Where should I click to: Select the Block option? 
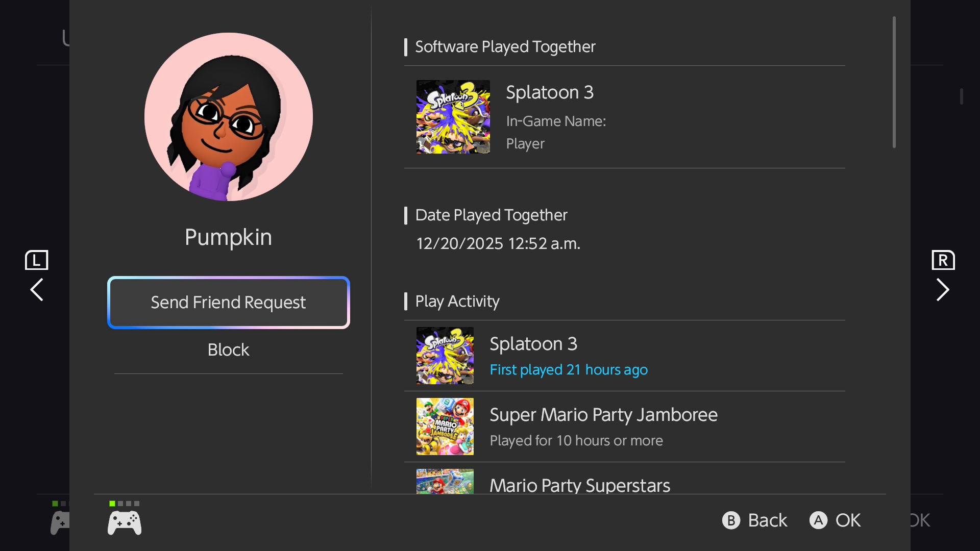[228, 350]
